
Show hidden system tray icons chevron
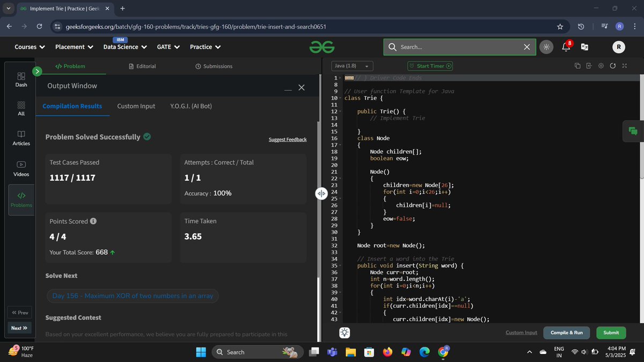coord(530,352)
